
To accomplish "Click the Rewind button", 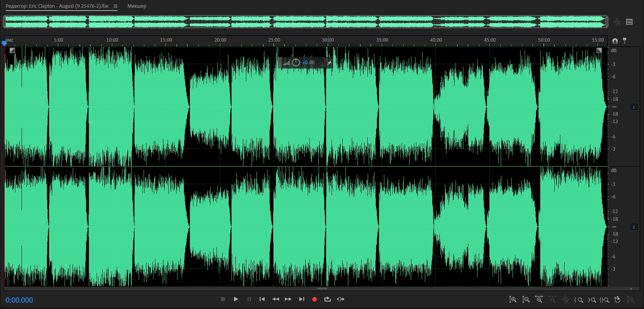I will click(275, 299).
